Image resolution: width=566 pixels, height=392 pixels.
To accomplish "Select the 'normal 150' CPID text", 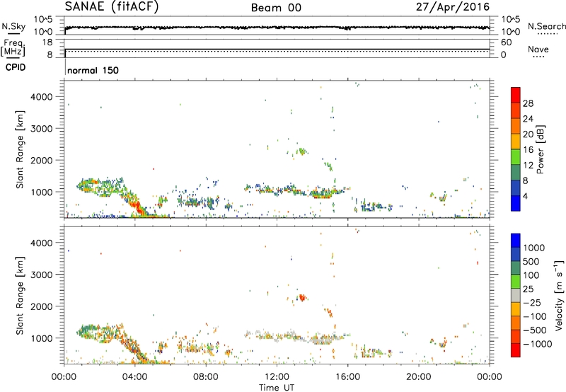I will point(93,70).
